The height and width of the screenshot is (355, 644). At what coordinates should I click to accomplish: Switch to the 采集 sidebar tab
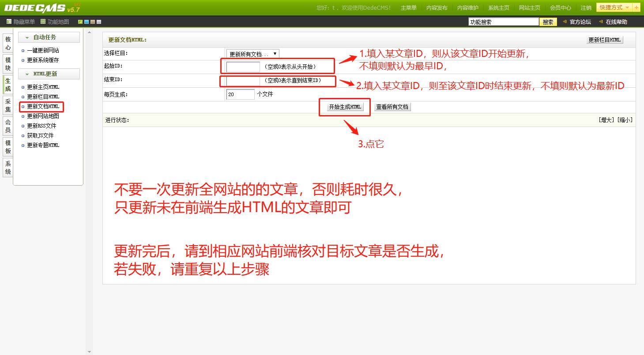(8, 105)
